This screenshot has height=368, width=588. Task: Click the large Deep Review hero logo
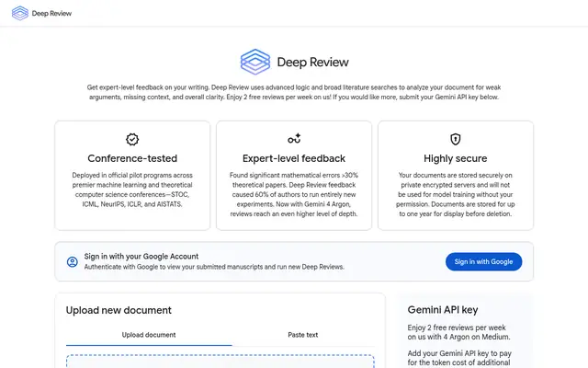tap(255, 62)
